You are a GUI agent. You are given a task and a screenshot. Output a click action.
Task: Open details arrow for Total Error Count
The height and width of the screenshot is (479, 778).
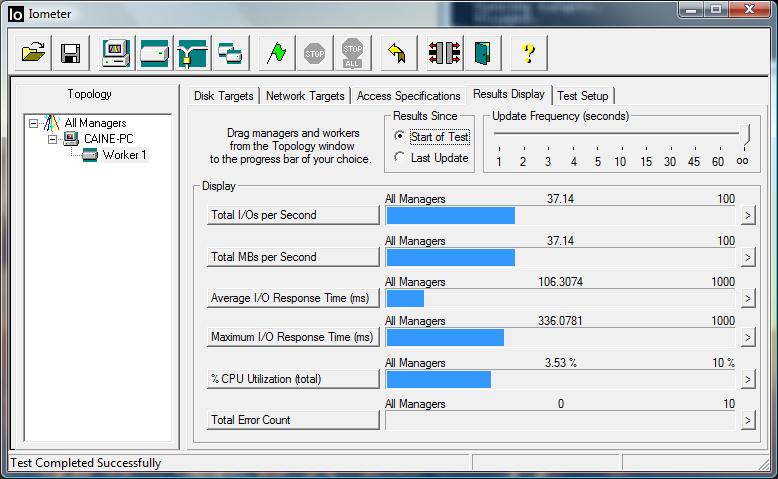(748, 421)
